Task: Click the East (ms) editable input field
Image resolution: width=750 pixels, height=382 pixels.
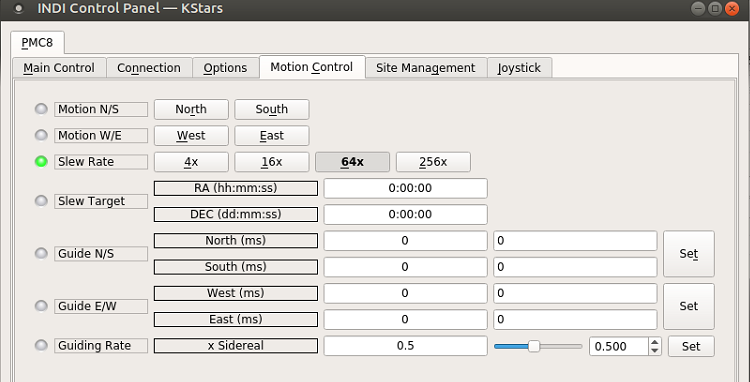Action: pyautogui.click(x=575, y=319)
